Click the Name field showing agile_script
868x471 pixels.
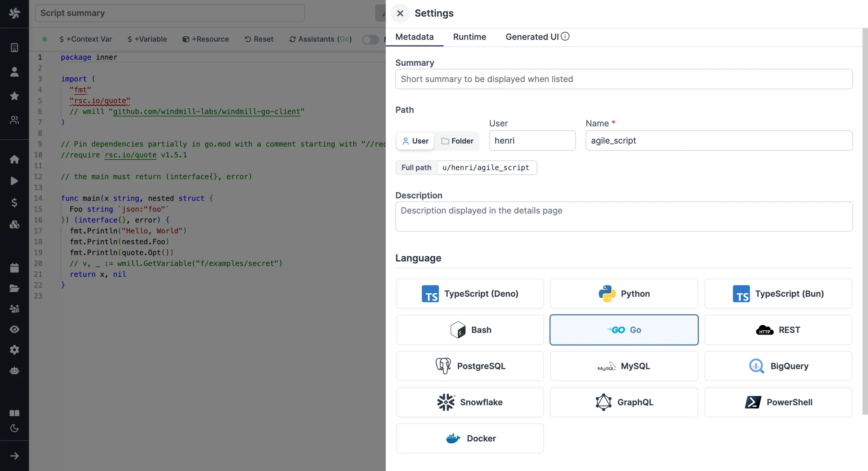tap(718, 140)
